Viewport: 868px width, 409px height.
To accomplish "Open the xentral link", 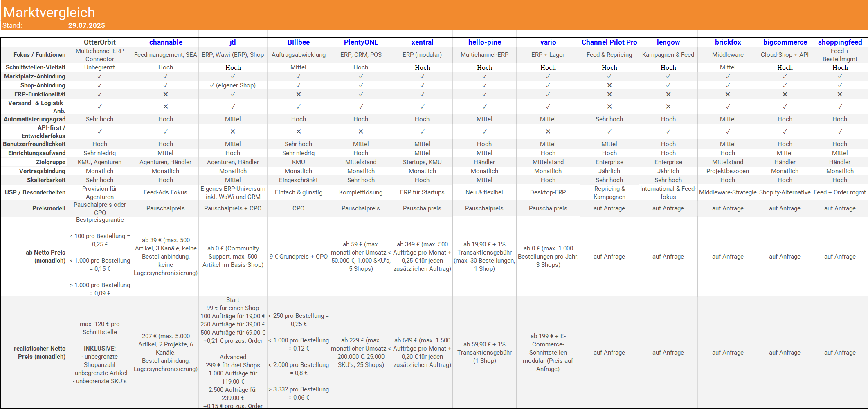I will coord(422,42).
